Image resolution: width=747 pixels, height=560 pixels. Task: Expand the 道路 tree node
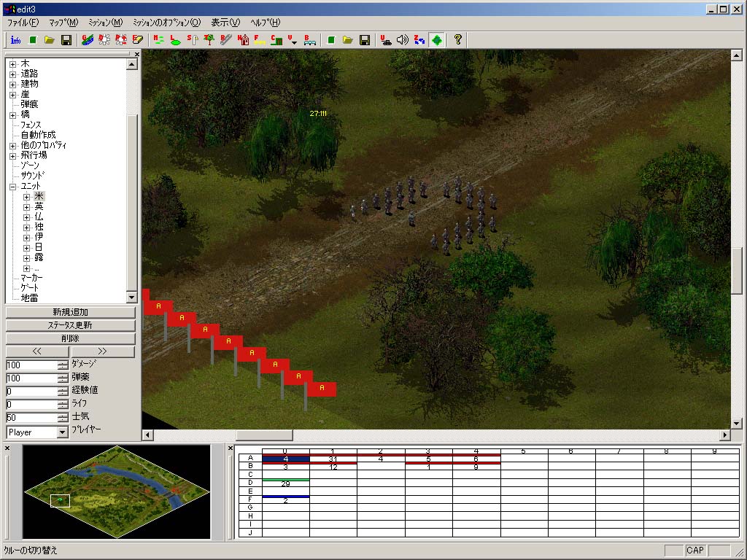[13, 74]
